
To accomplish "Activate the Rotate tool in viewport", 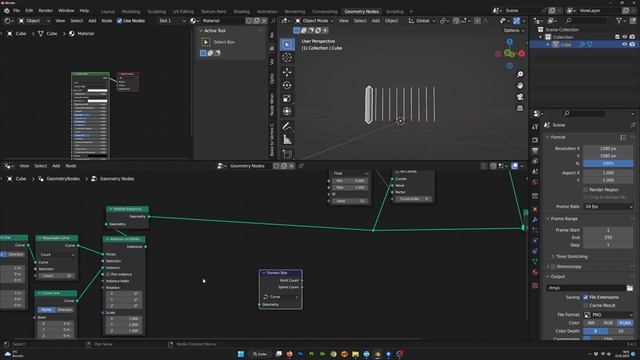I will coord(287,85).
